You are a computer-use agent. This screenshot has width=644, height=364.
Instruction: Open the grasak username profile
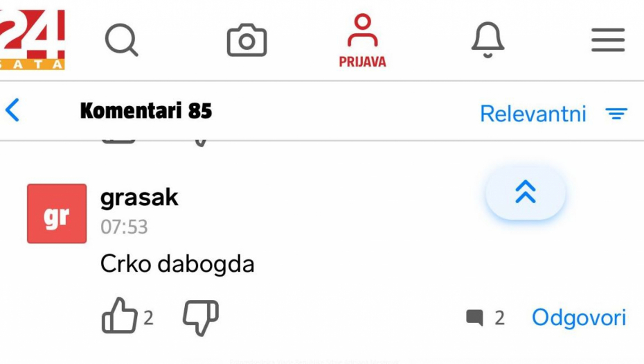click(139, 198)
